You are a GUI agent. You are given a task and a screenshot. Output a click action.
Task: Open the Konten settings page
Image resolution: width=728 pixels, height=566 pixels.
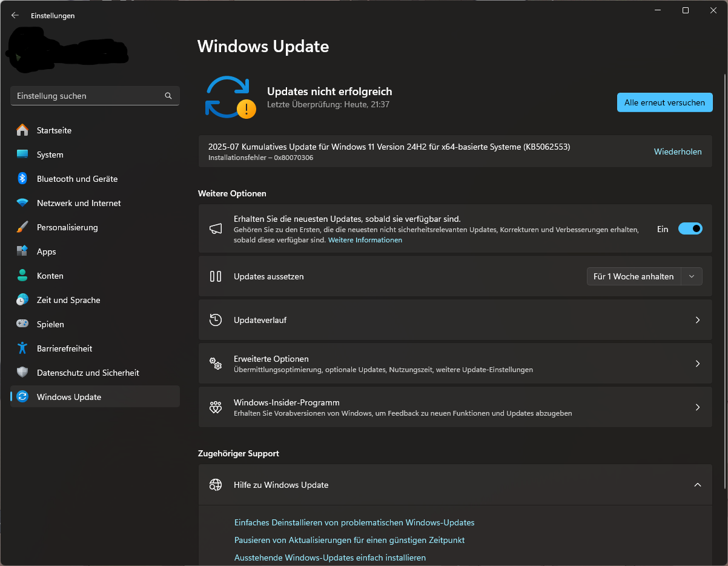50,276
